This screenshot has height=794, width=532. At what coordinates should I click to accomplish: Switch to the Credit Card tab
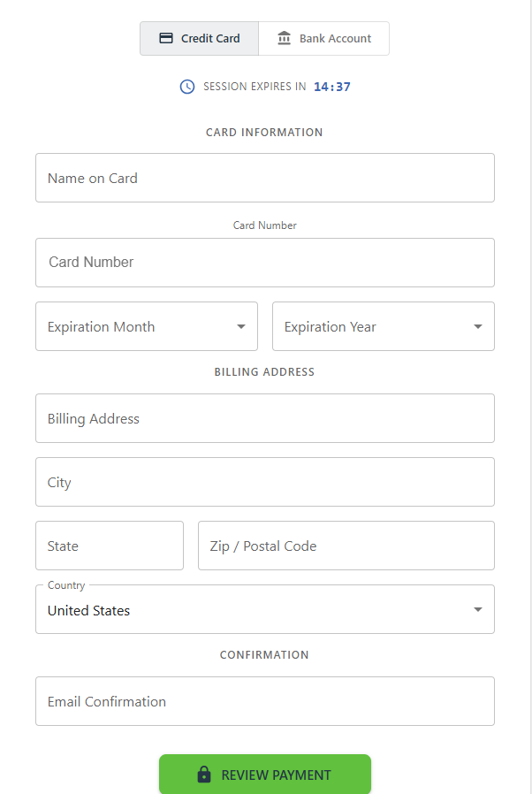click(200, 39)
